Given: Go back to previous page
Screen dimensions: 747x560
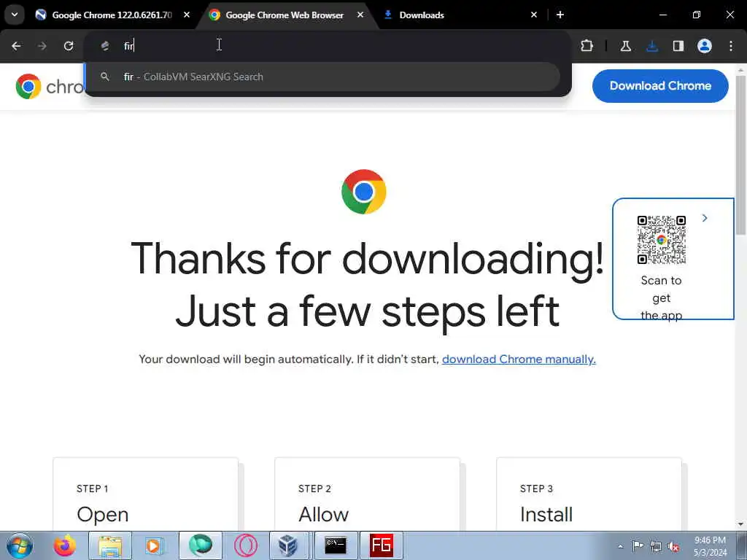Looking at the screenshot, I should 16,46.
